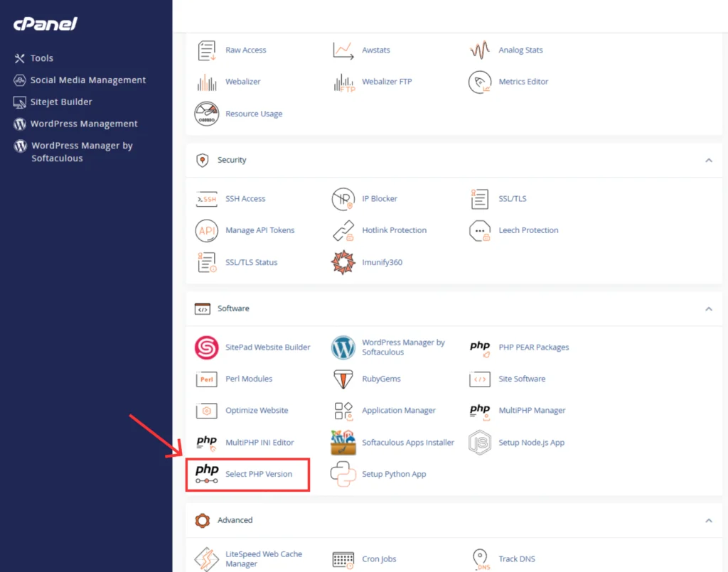Open the Webalizer FTP icon

343,82
